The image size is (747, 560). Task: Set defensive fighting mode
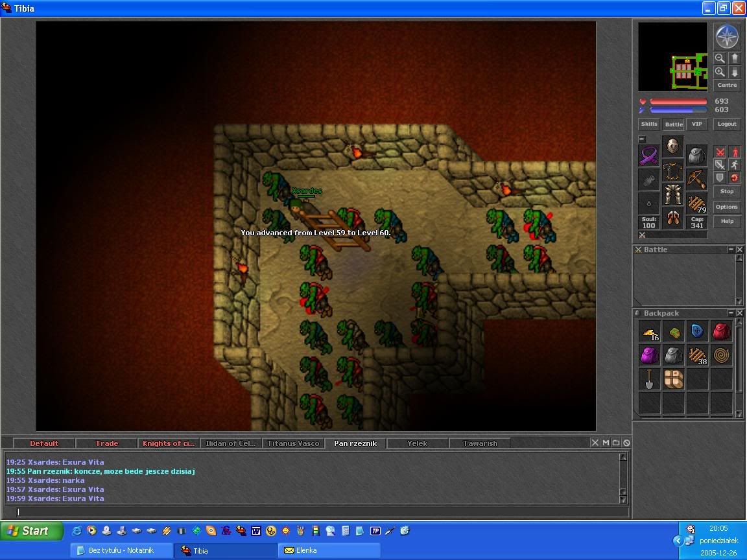(720, 178)
